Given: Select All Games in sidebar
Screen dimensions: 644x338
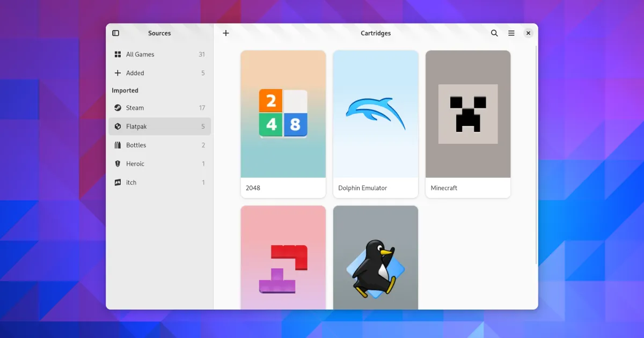Looking at the screenshot, I should pyautogui.click(x=140, y=54).
